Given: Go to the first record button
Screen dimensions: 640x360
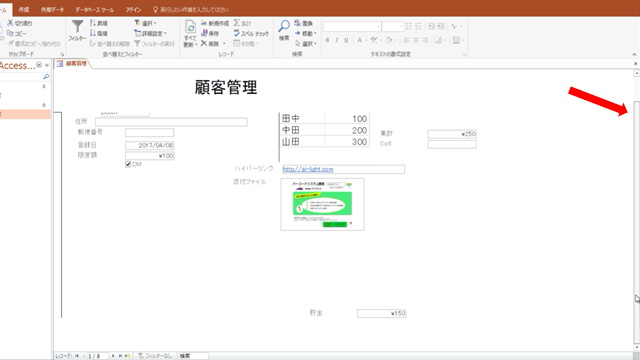Looking at the screenshot, I should [77, 356].
